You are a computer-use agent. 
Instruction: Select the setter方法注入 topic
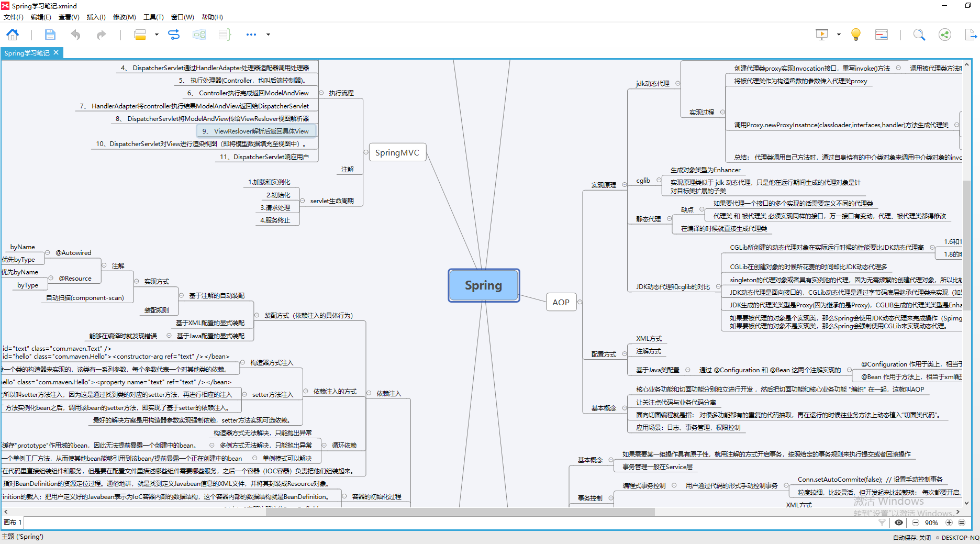click(273, 394)
